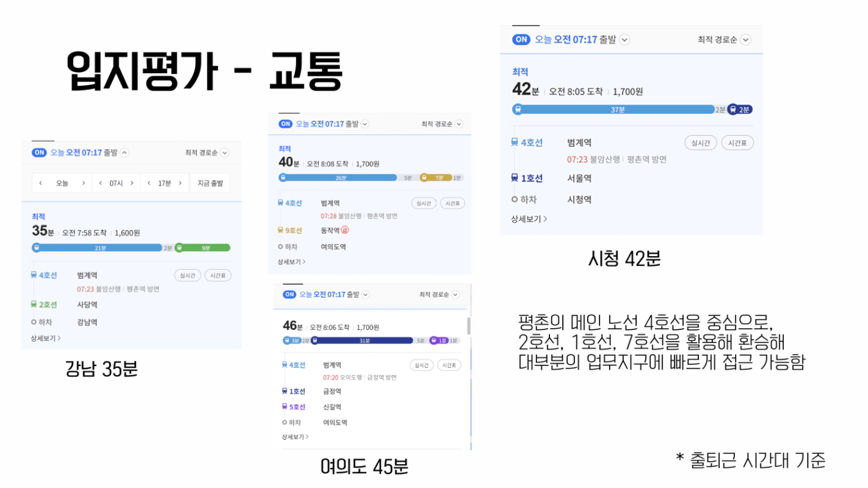Screen dimensions: 868x488
Task: Click the gold 7분 segment of the route bar
Action: pos(436,178)
